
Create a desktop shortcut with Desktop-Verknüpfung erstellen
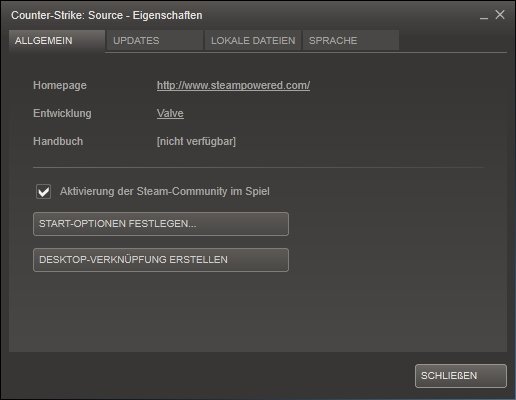point(161,260)
